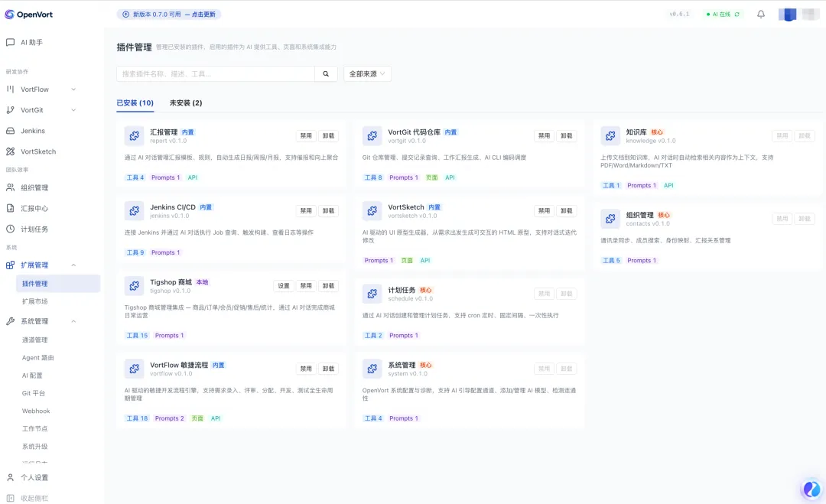The image size is (826, 504).
Task: Uninstall the VortFlow 敏捷流程 plugin
Action: point(328,369)
